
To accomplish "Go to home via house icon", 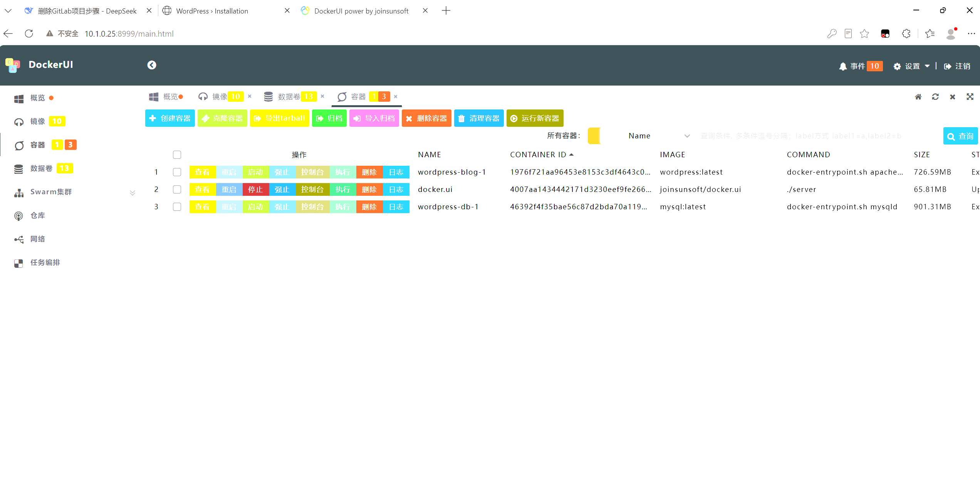I will (x=918, y=97).
